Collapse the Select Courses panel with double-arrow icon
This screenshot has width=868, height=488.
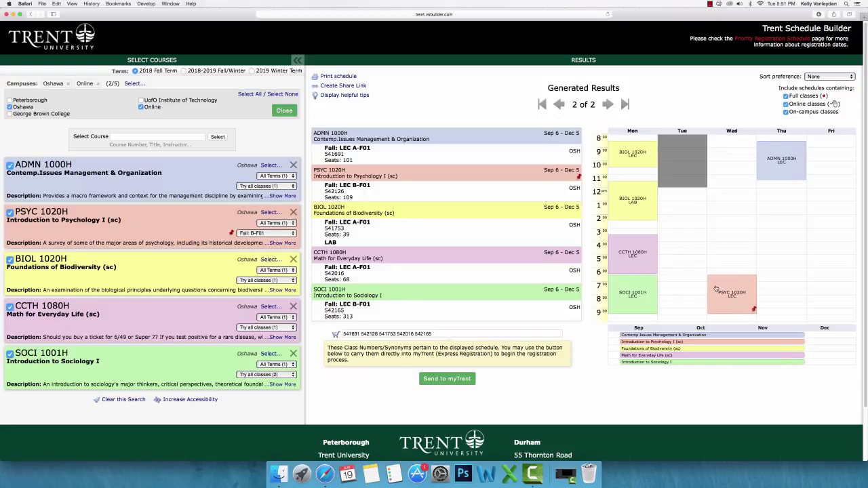(x=297, y=60)
